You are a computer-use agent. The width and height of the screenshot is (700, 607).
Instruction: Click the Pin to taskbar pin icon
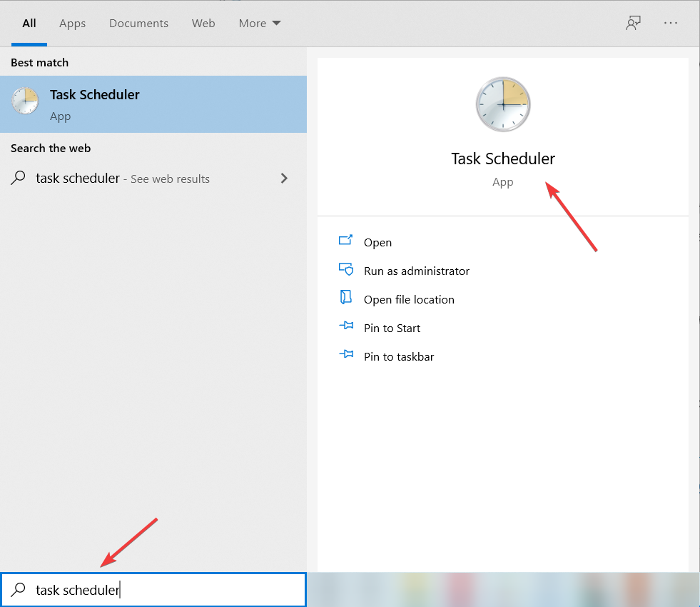[x=346, y=355]
